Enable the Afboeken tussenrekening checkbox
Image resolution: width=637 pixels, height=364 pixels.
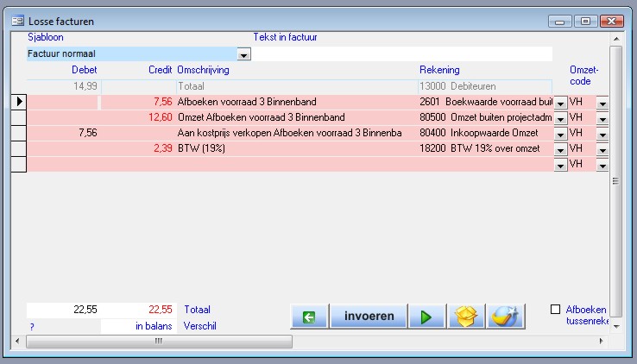558,309
